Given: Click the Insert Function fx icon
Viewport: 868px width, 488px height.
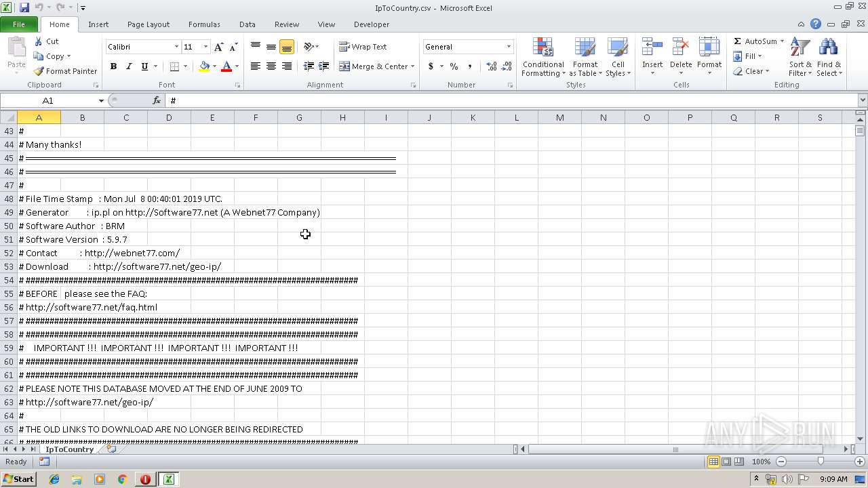Looking at the screenshot, I should (x=157, y=100).
